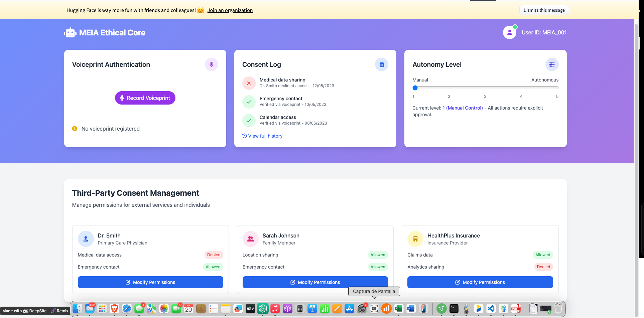
Task: Click Denied badge for Analytics sharing
Action: tap(543, 267)
